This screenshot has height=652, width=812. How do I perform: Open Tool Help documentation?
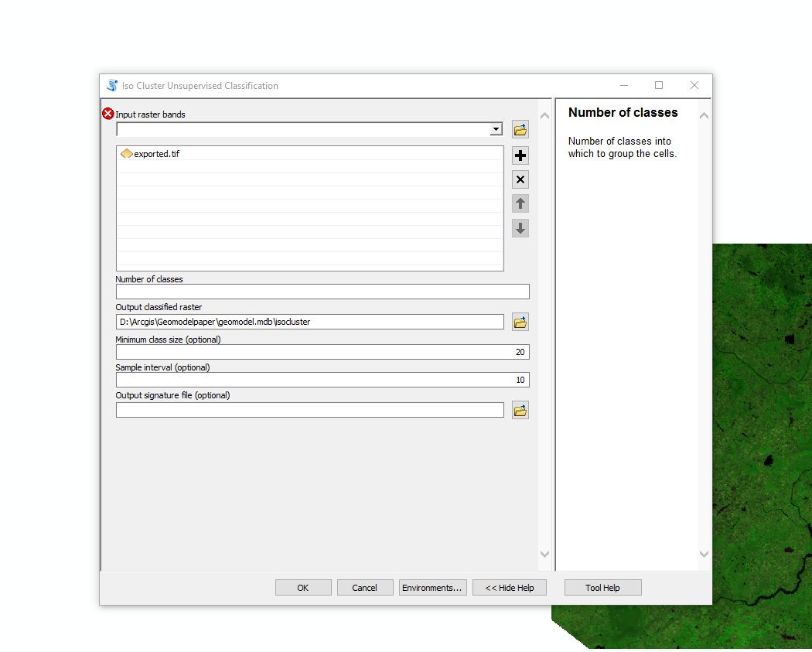[602, 587]
